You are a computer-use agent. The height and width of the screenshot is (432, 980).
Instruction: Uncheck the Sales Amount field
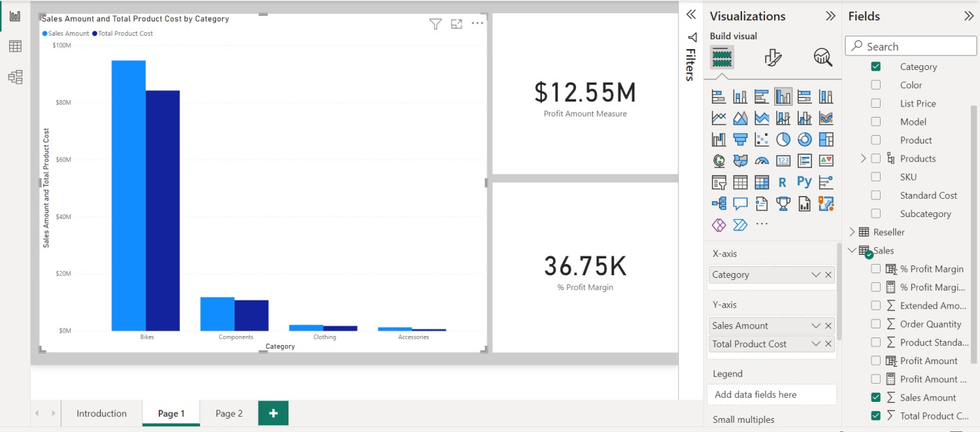(x=876, y=397)
